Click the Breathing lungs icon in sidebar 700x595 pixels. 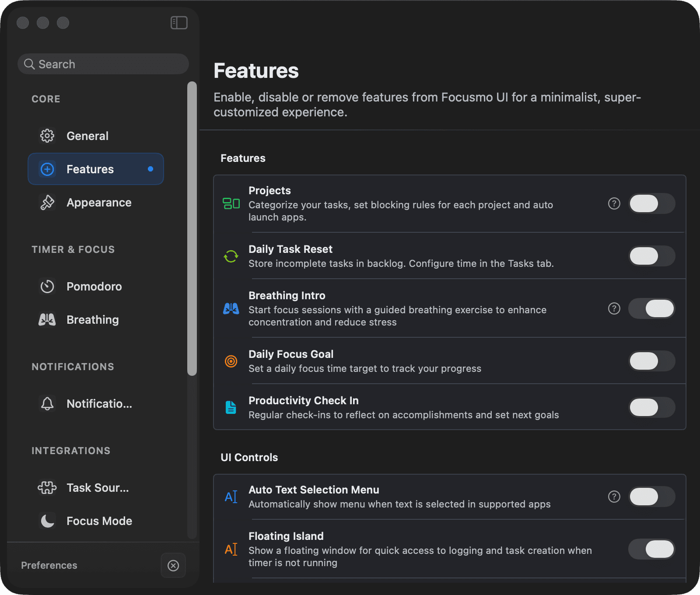(x=47, y=319)
